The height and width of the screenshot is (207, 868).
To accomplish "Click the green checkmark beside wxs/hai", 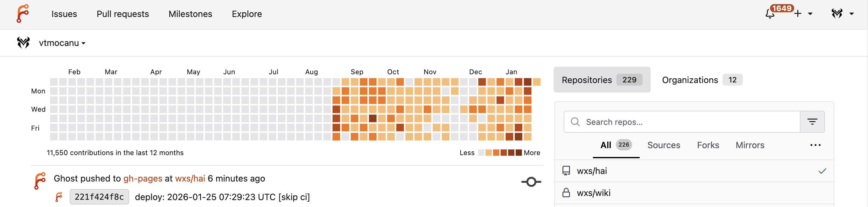I will (822, 171).
